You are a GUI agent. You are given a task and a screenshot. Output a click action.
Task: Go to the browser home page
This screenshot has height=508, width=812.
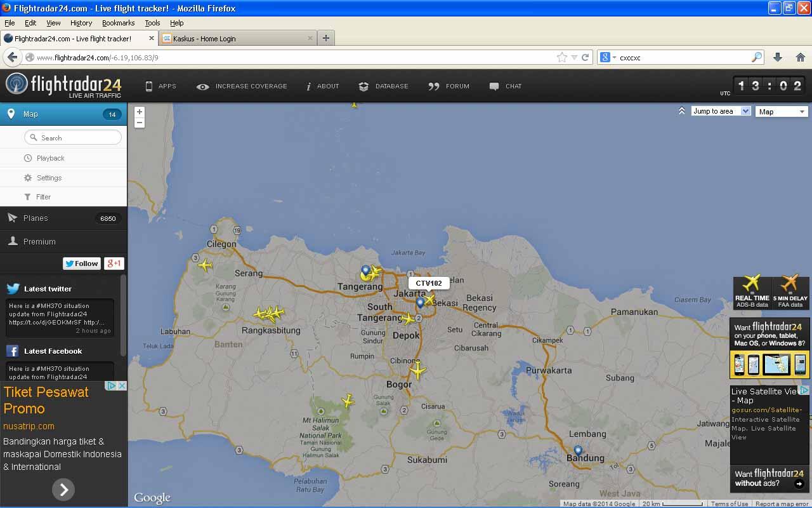coord(800,57)
